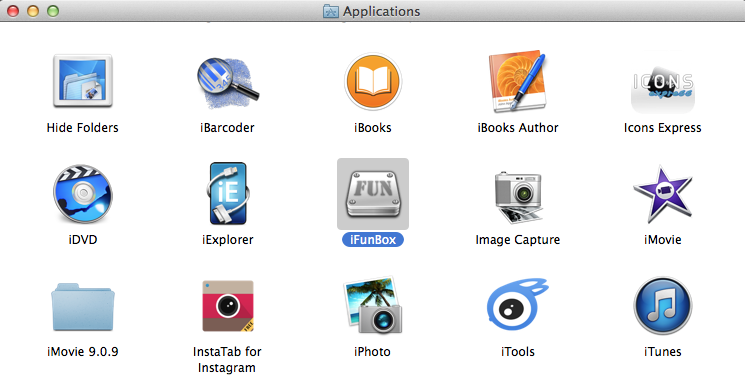Click the Image Capture camera icon
The width and height of the screenshot is (745, 379).
pyautogui.click(x=518, y=197)
